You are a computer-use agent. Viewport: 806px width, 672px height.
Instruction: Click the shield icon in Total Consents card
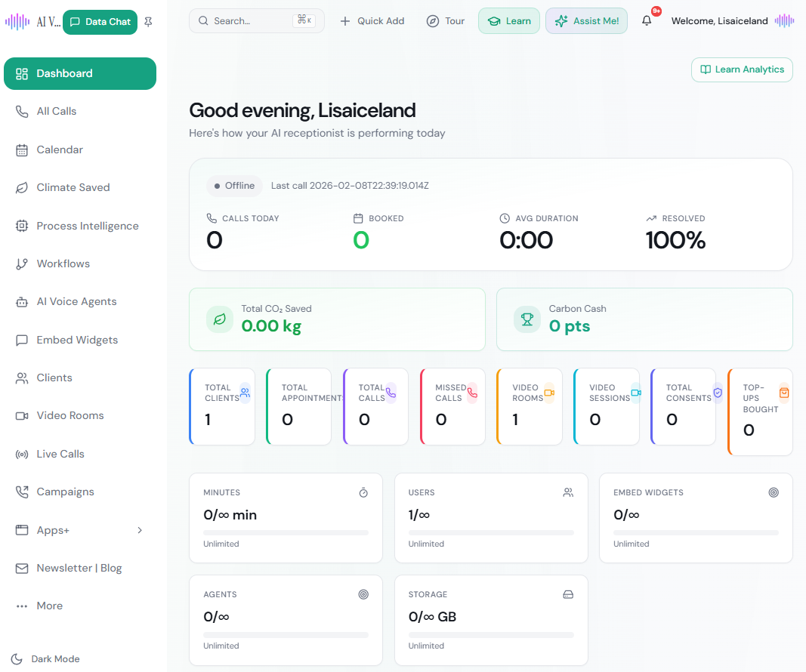point(718,393)
